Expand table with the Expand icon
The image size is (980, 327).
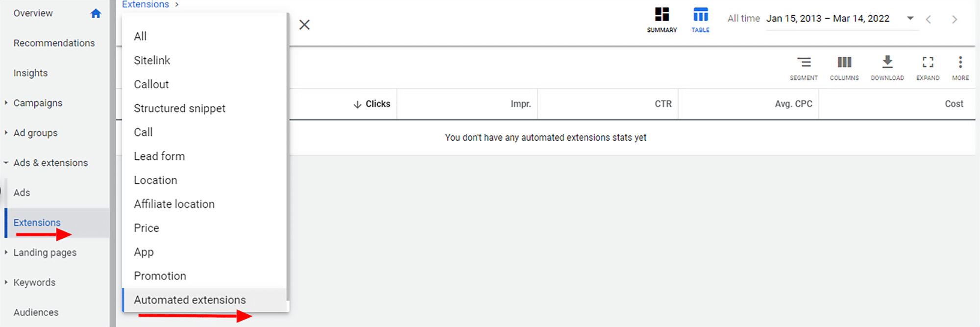[928, 62]
